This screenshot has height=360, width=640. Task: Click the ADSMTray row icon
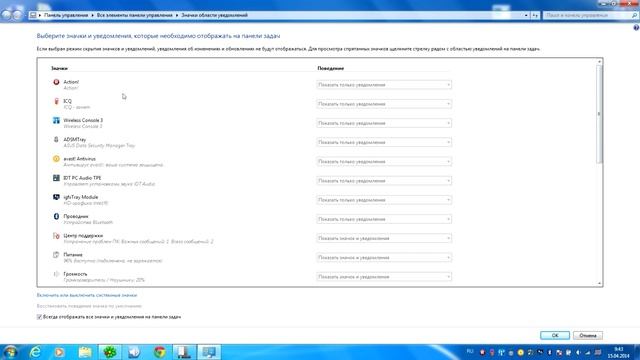[56, 140]
